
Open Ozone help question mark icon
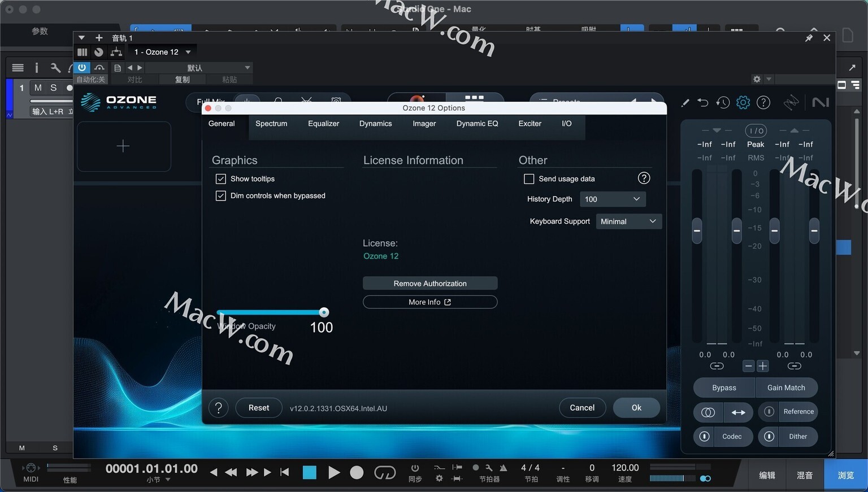(x=763, y=102)
